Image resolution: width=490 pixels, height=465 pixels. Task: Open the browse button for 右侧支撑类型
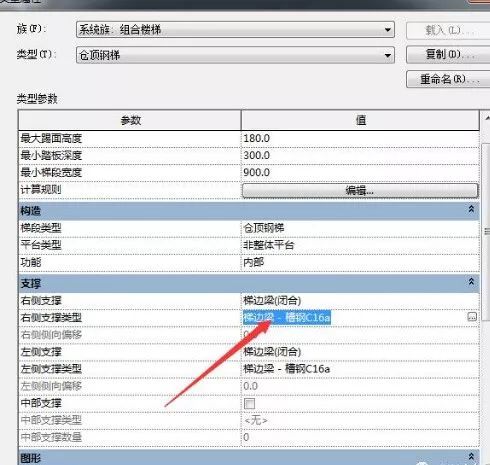pos(472,317)
